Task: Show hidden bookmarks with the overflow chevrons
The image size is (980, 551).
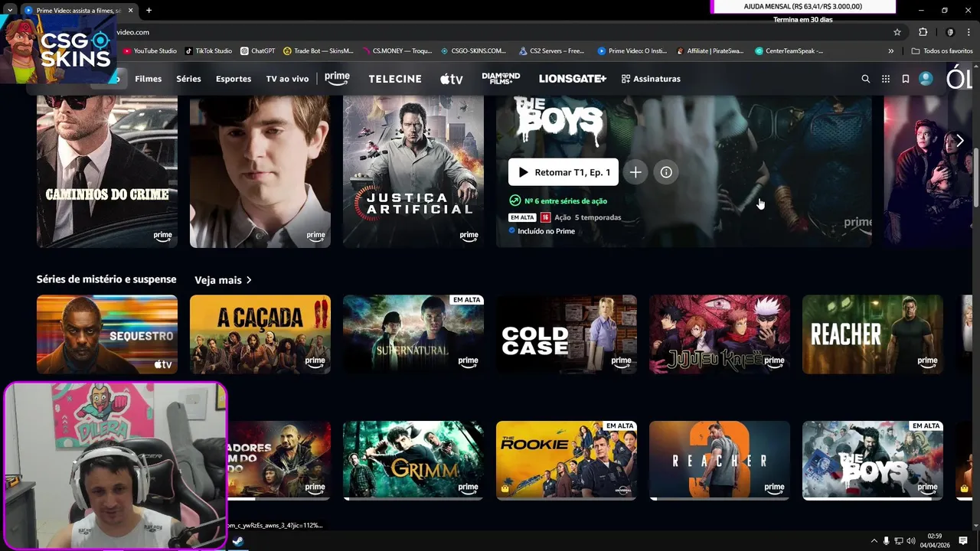Action: click(x=890, y=51)
